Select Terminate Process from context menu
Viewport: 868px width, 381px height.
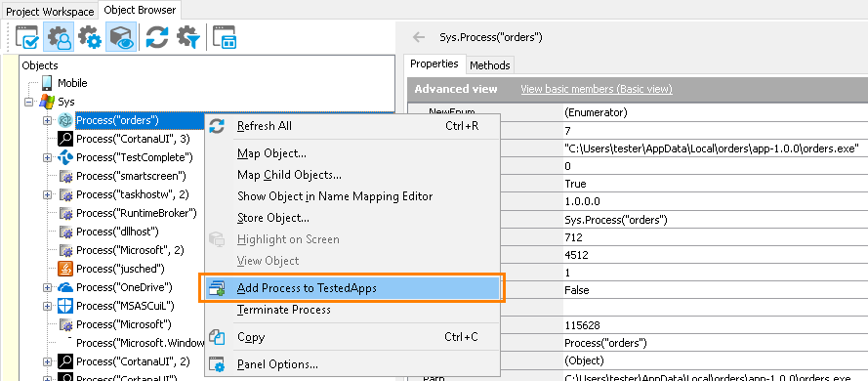283,310
